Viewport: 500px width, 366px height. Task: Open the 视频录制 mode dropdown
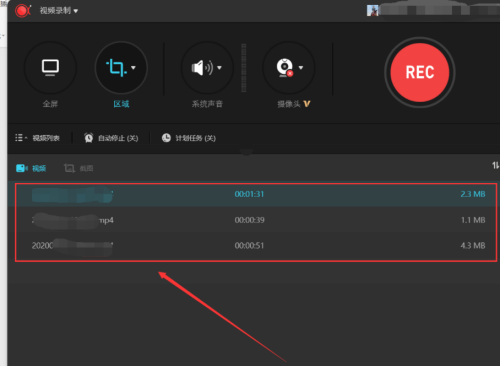coord(59,11)
